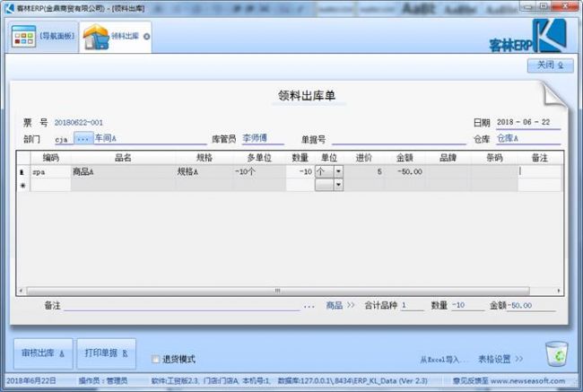Image resolution: width=583 pixels, height=392 pixels.
Task: Close the 领料出库 tab
Action: 147,38
